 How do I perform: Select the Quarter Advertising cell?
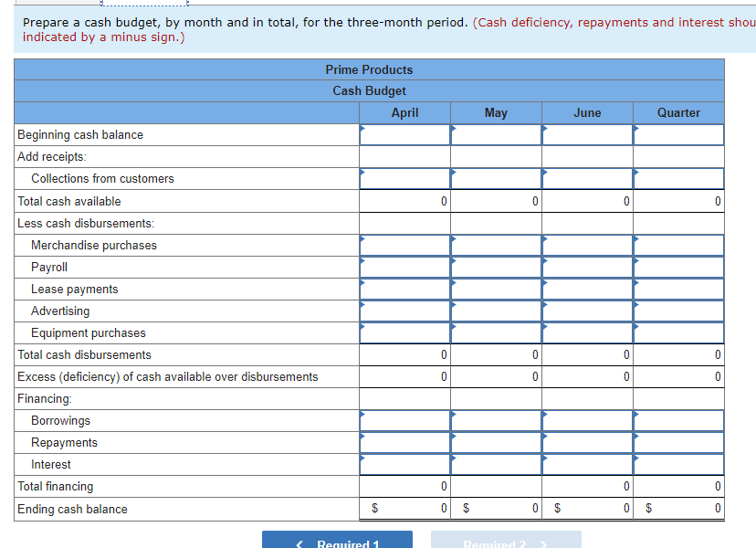(678, 311)
